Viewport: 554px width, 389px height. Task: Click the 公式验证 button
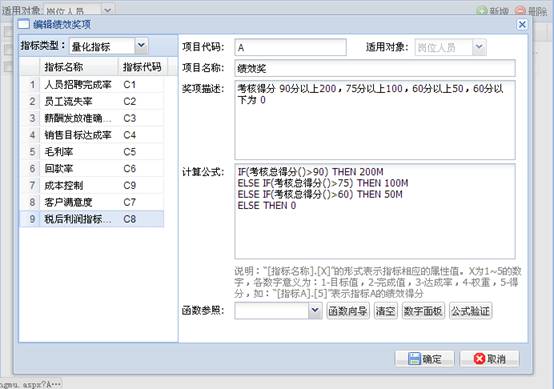click(470, 311)
